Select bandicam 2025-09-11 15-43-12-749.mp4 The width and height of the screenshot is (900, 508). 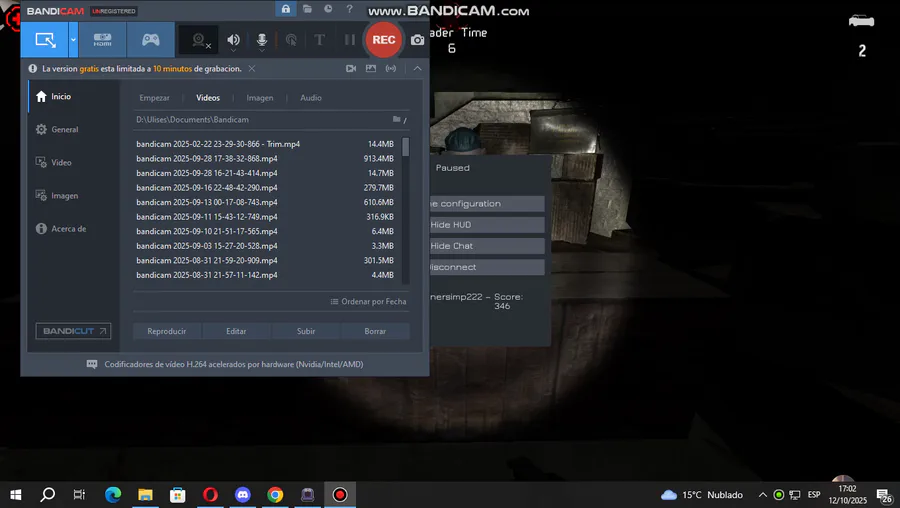265,216
